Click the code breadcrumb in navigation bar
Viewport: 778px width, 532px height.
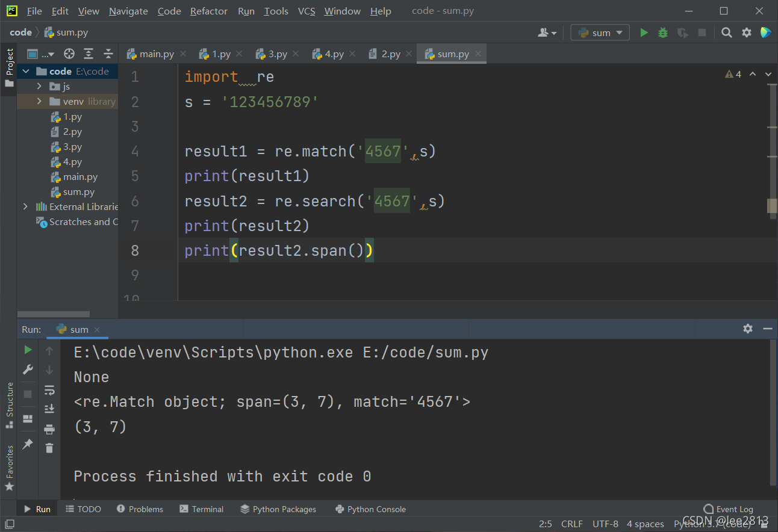(x=20, y=32)
